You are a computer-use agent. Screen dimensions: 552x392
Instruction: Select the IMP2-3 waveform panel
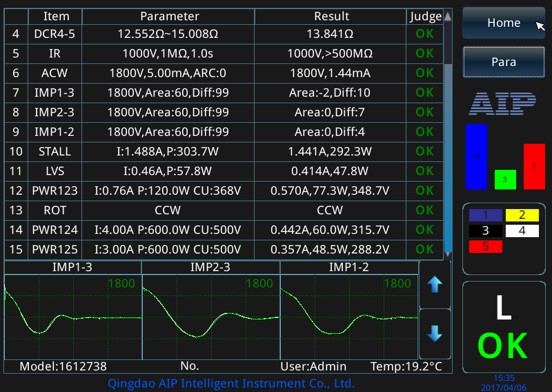coord(211,310)
